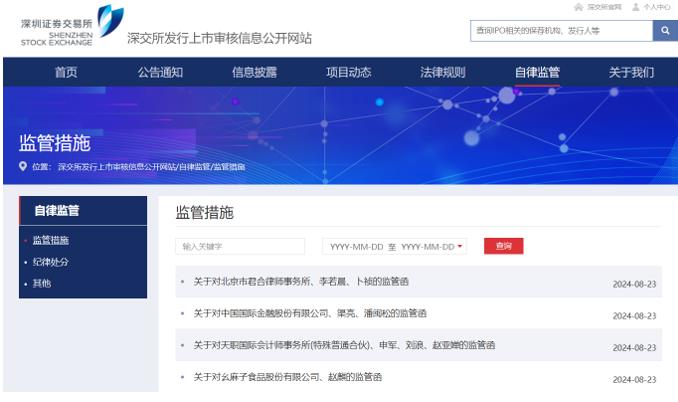Focus the IPO search input field

click(x=561, y=31)
